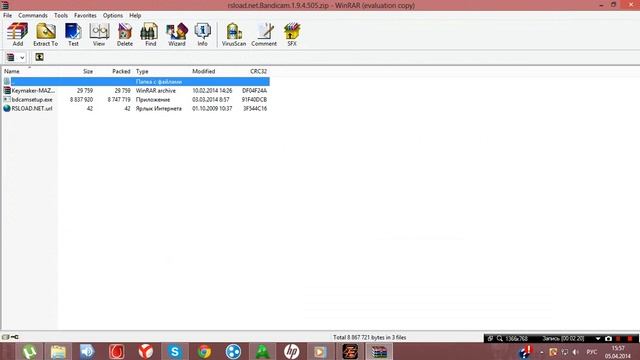Open Skype from the taskbar
Viewport: 640px width, 360px height.
point(175,351)
